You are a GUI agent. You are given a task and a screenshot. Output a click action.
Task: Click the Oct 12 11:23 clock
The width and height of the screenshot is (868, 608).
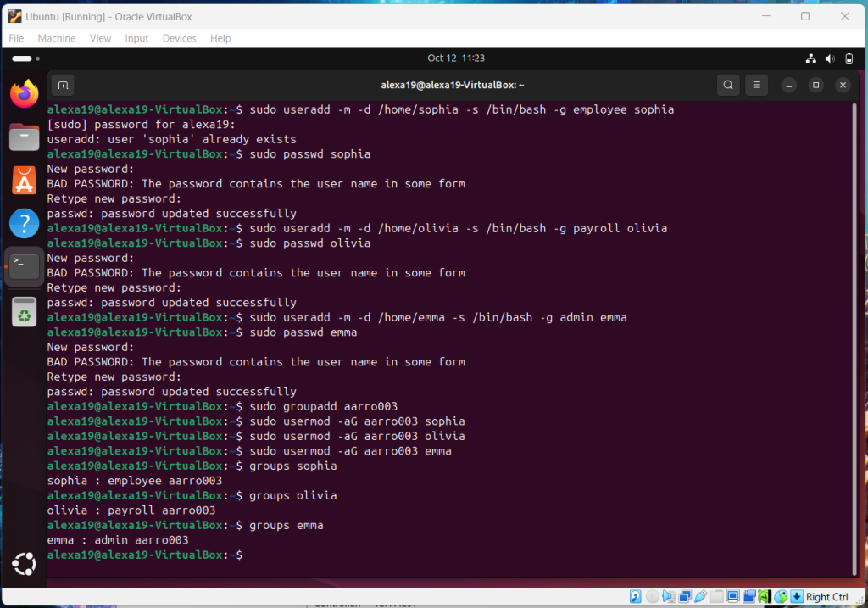pos(456,59)
